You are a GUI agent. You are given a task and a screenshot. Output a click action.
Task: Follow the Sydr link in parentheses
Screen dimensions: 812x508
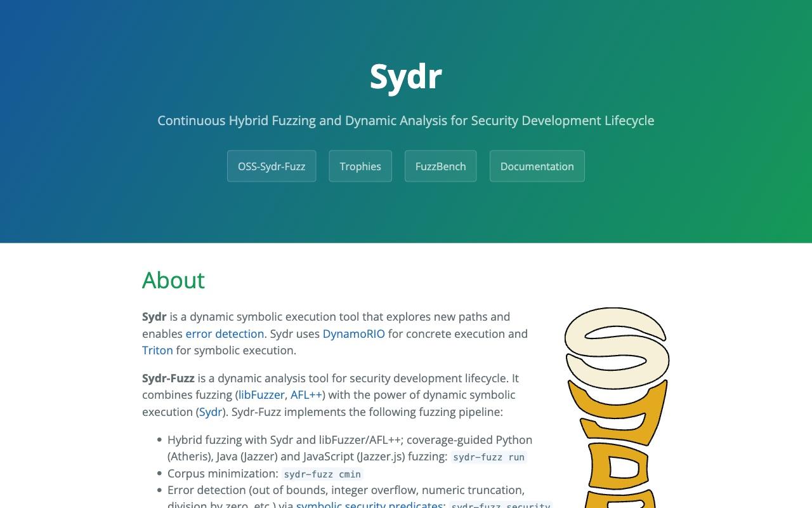tap(211, 411)
